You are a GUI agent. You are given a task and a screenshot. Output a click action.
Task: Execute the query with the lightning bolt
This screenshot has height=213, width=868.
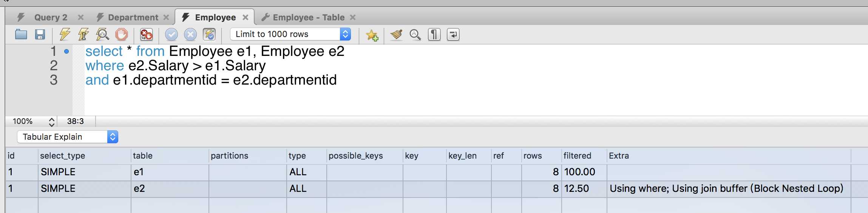[x=65, y=35]
